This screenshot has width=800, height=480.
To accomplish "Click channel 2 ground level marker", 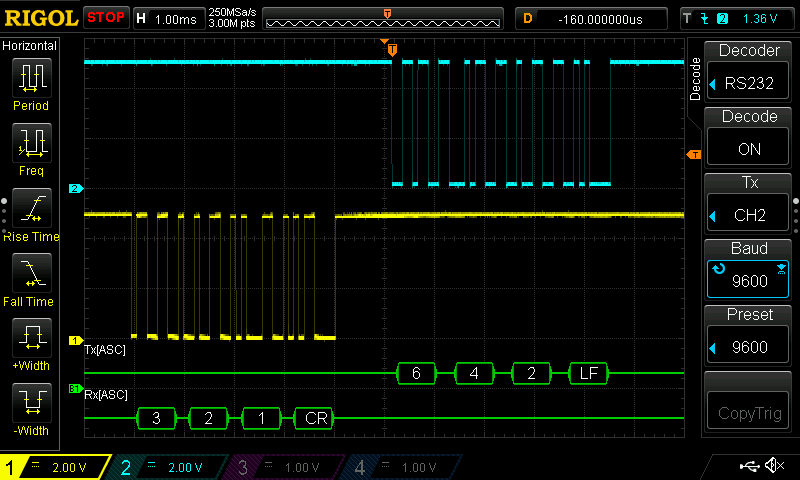I will pyautogui.click(x=76, y=189).
